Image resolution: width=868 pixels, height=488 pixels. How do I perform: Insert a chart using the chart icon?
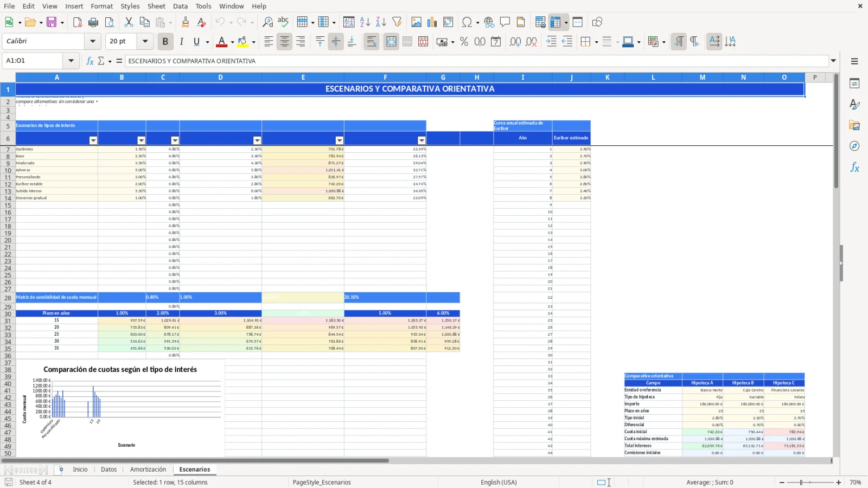click(x=432, y=22)
